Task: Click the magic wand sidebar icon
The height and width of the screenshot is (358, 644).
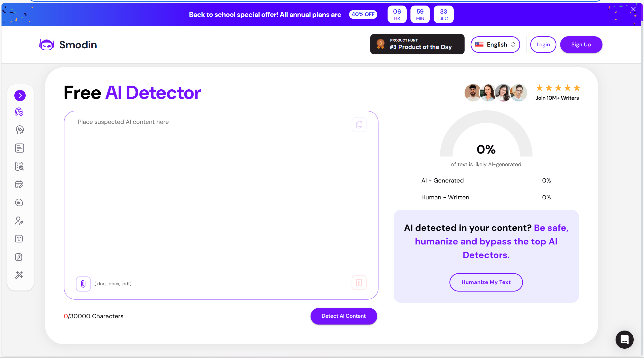Action: click(x=19, y=275)
